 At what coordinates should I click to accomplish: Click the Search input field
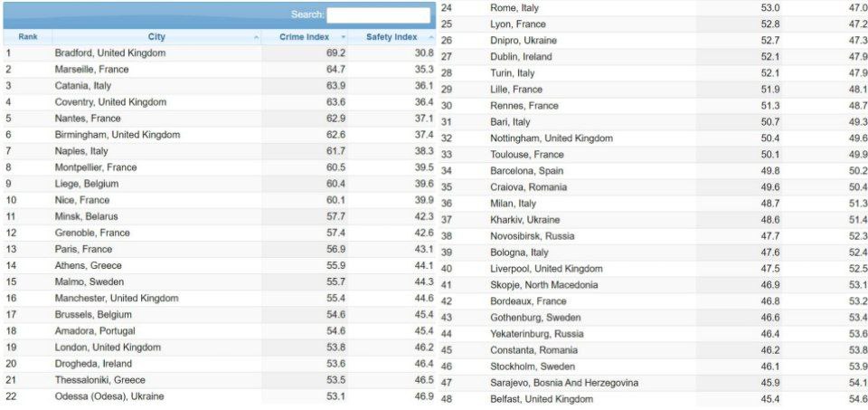tap(378, 15)
